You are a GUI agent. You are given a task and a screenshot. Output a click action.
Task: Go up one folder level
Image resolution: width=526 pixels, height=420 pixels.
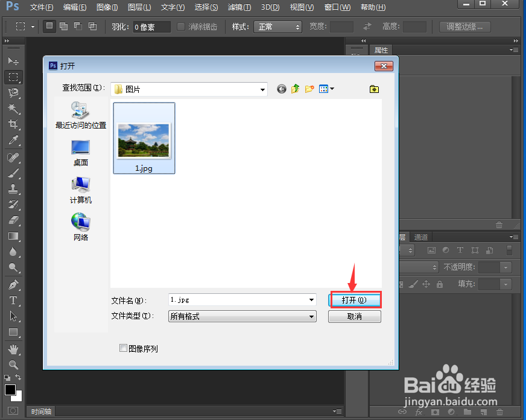tap(295, 89)
